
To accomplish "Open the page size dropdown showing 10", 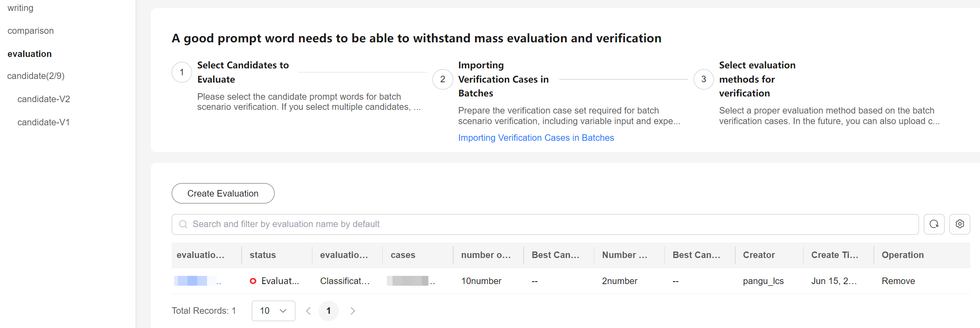I will coord(273,311).
